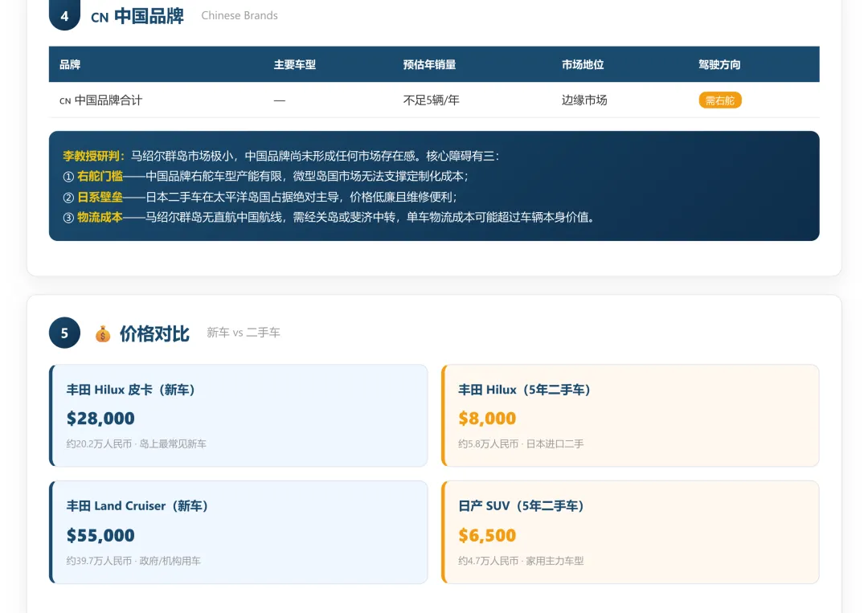Select the 边缘市场 cell
868x613 pixels.
(584, 100)
